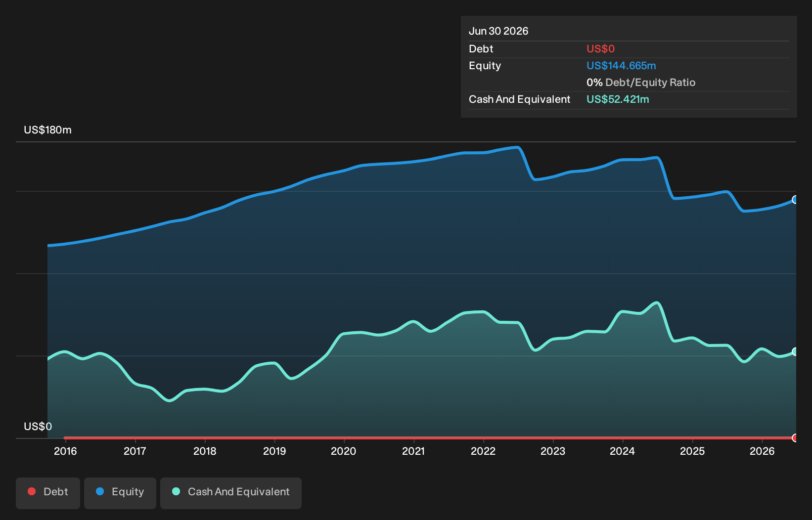
Task: Select the Equity endpoint marker at Jun 2026
Action: point(795,200)
